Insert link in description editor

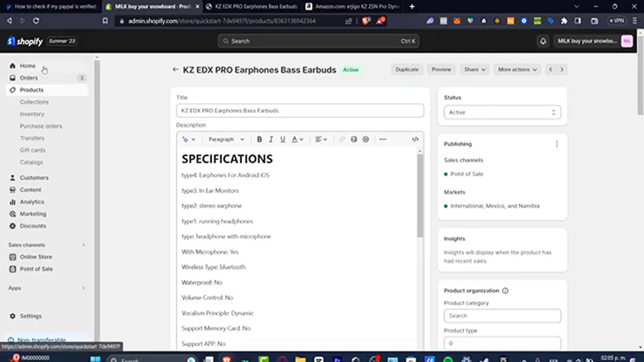click(x=342, y=139)
